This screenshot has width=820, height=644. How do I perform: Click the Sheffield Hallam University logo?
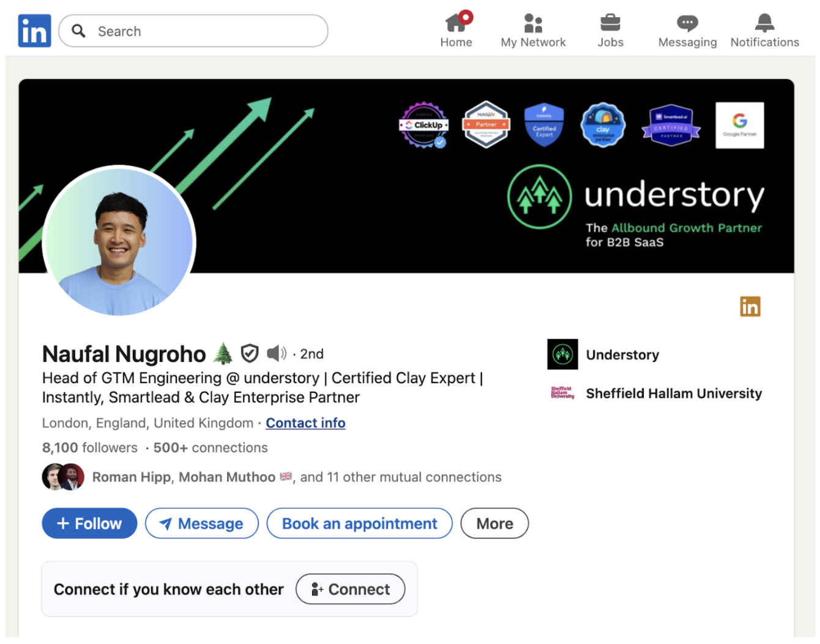coord(562,392)
